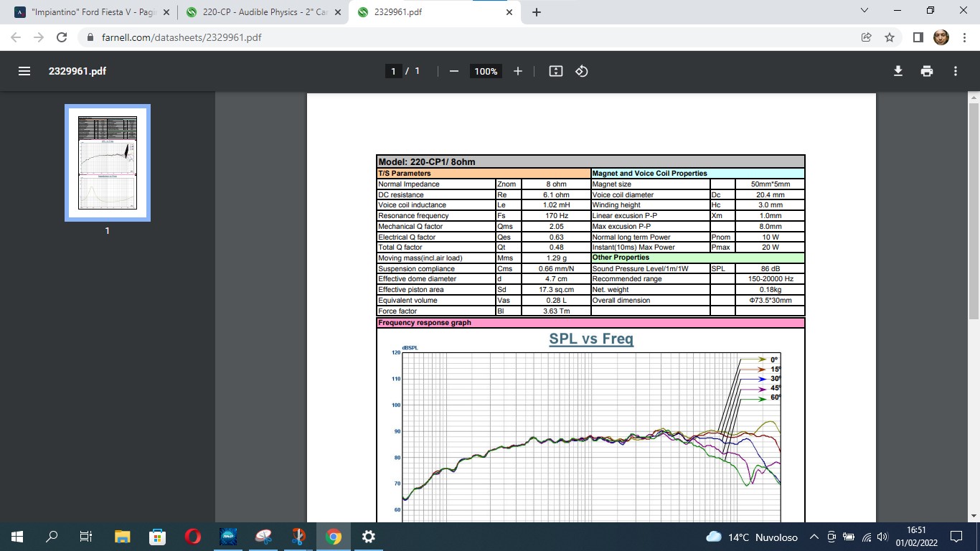980x551 pixels.
Task: Click the 'Φ73.5*30mm' overall dimension value
Action: tap(769, 300)
